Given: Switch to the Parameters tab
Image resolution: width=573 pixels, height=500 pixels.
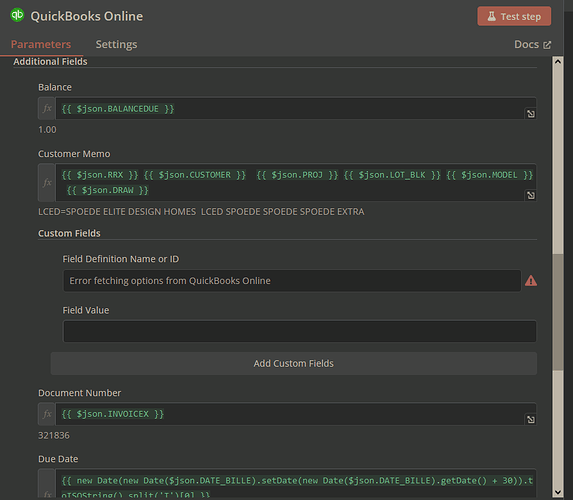Looking at the screenshot, I should tap(41, 44).
